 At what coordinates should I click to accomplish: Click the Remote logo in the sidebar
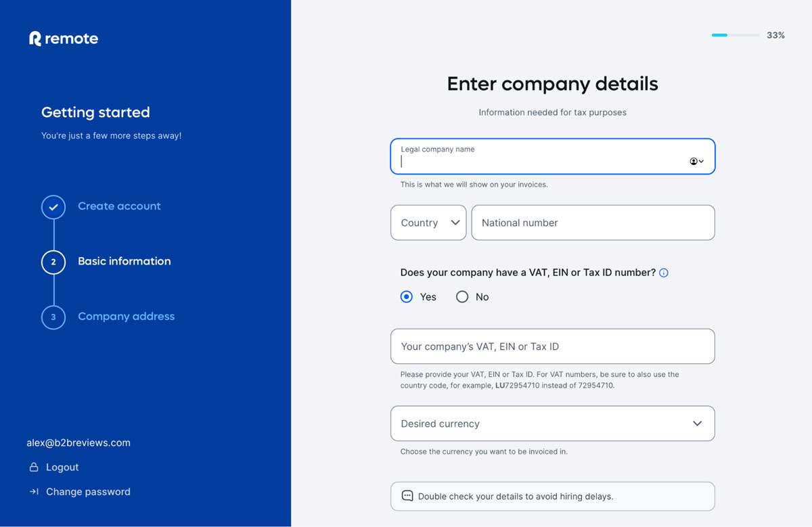pyautogui.click(x=63, y=39)
